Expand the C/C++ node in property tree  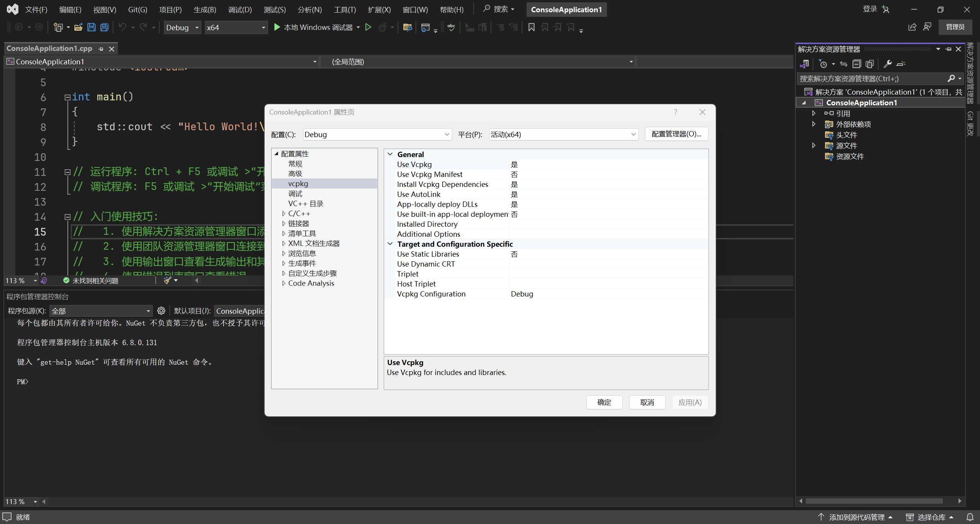284,214
